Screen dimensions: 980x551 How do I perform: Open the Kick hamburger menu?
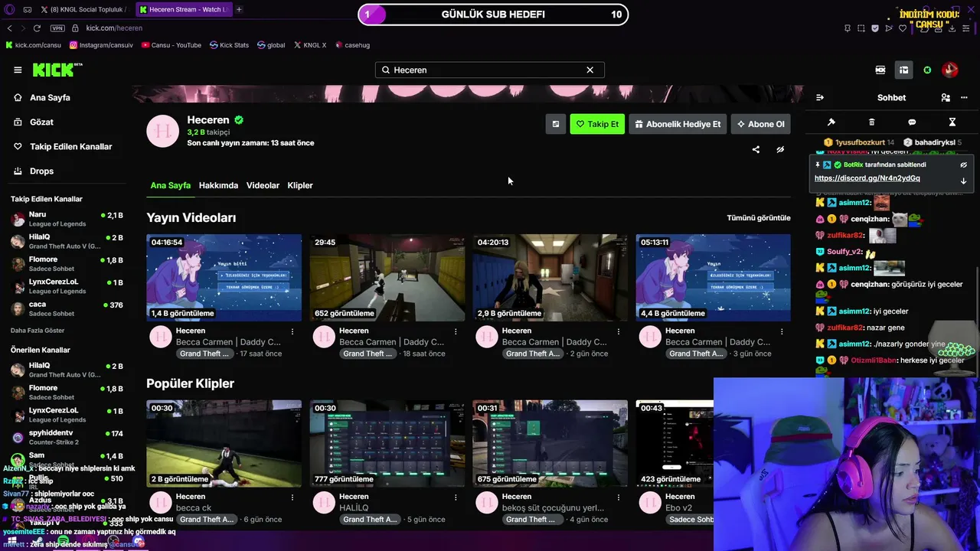[18, 70]
